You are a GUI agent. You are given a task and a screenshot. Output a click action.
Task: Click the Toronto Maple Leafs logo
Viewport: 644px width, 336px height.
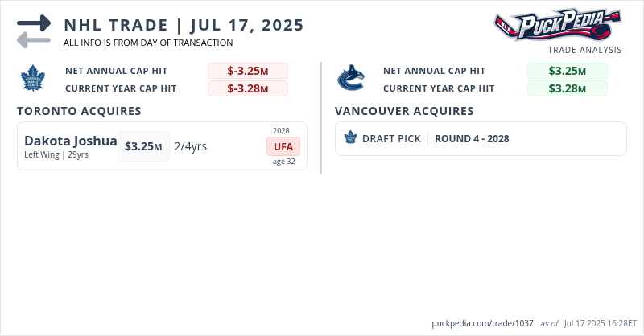pyautogui.click(x=33, y=80)
